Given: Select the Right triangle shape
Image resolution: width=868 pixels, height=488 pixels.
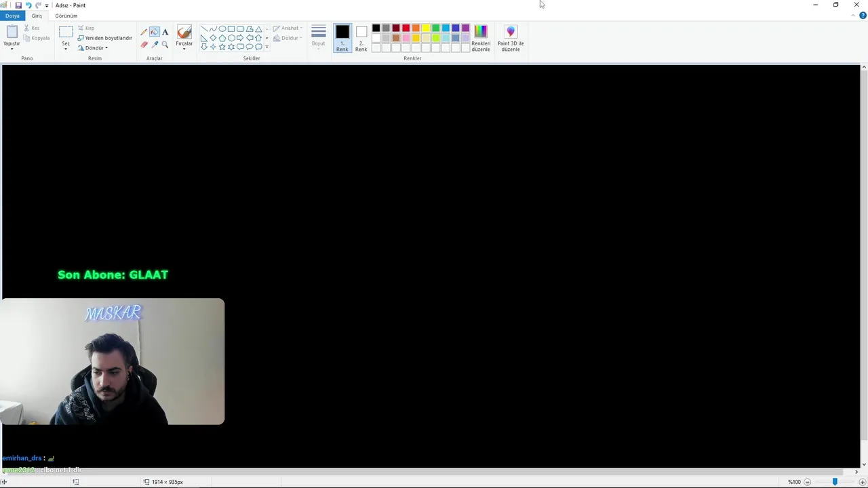Looking at the screenshot, I should pos(204,38).
